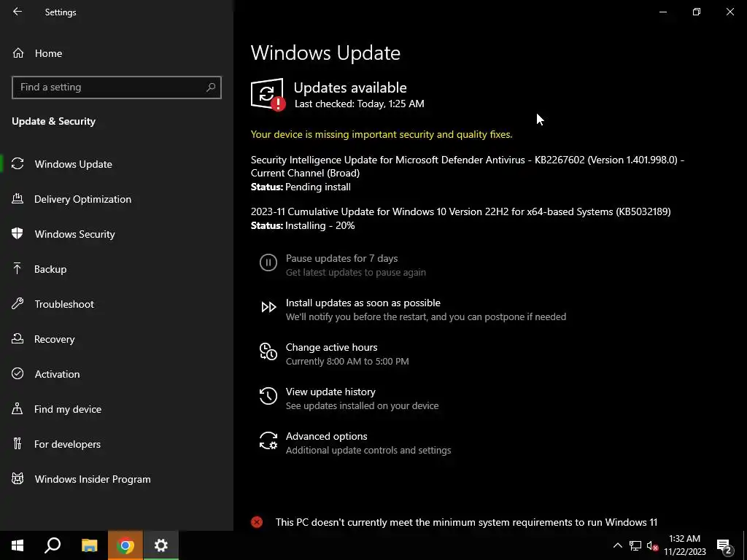Open Delivery Optimization page
Viewport: 747px width, 560px height.
pos(117,199)
